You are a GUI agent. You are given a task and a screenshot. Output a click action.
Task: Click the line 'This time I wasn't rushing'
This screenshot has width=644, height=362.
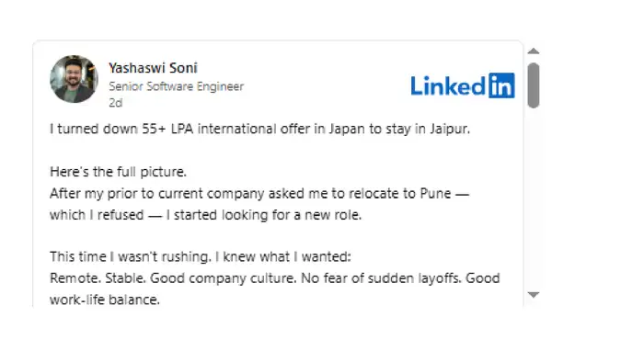pyautogui.click(x=201, y=257)
